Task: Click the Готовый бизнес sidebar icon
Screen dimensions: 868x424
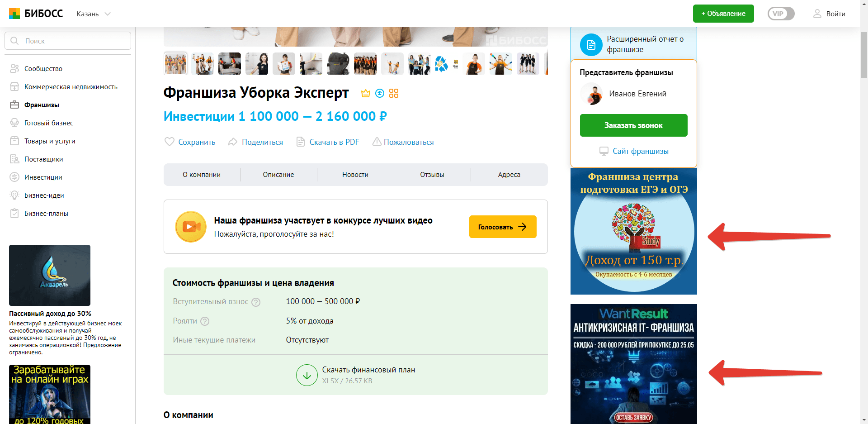Action: coord(14,123)
